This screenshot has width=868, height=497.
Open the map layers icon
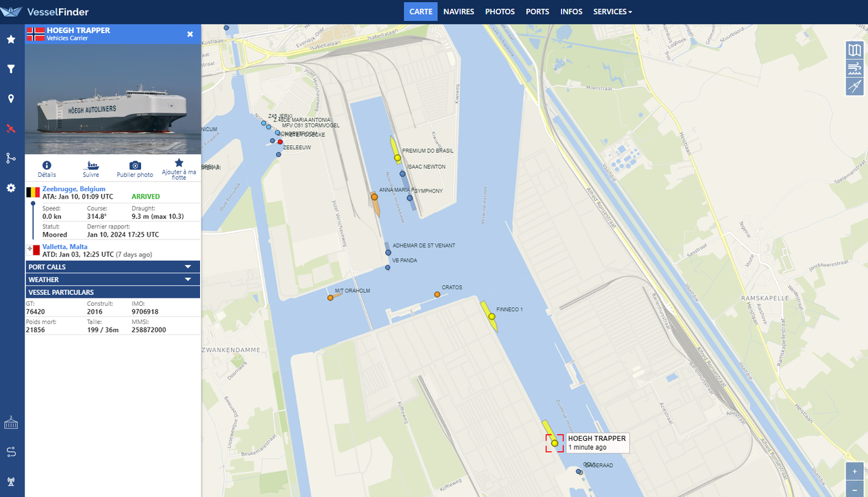pos(854,49)
